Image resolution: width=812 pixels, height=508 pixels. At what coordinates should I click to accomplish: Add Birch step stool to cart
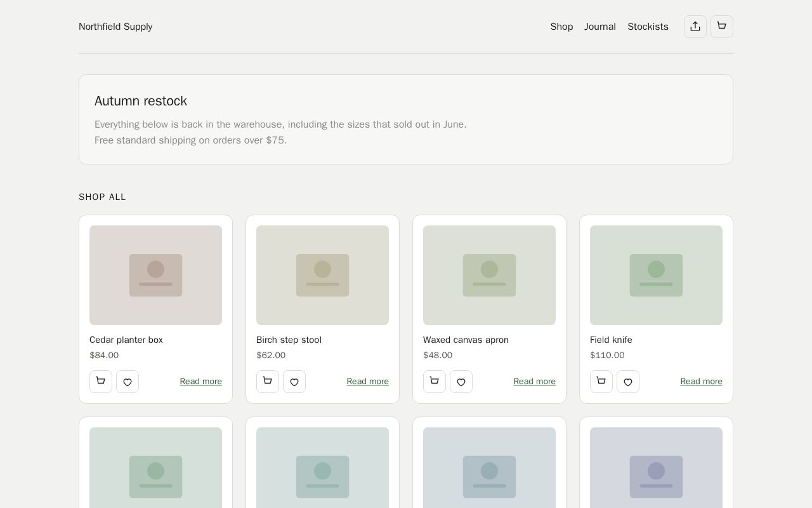click(x=268, y=382)
